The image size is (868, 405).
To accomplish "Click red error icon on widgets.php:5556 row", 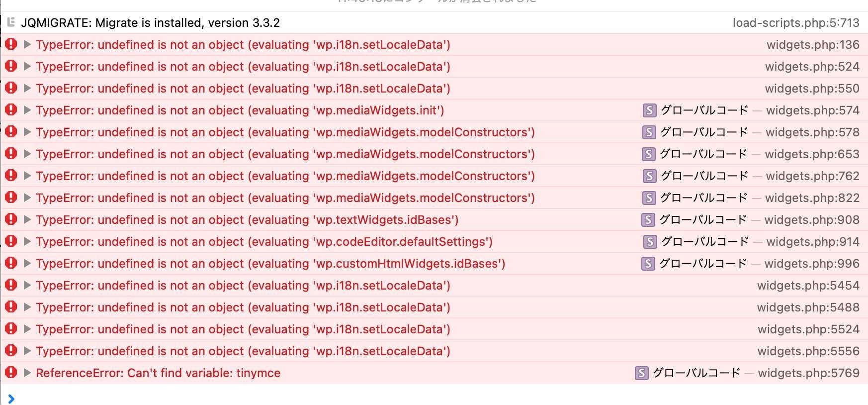I will (x=11, y=350).
